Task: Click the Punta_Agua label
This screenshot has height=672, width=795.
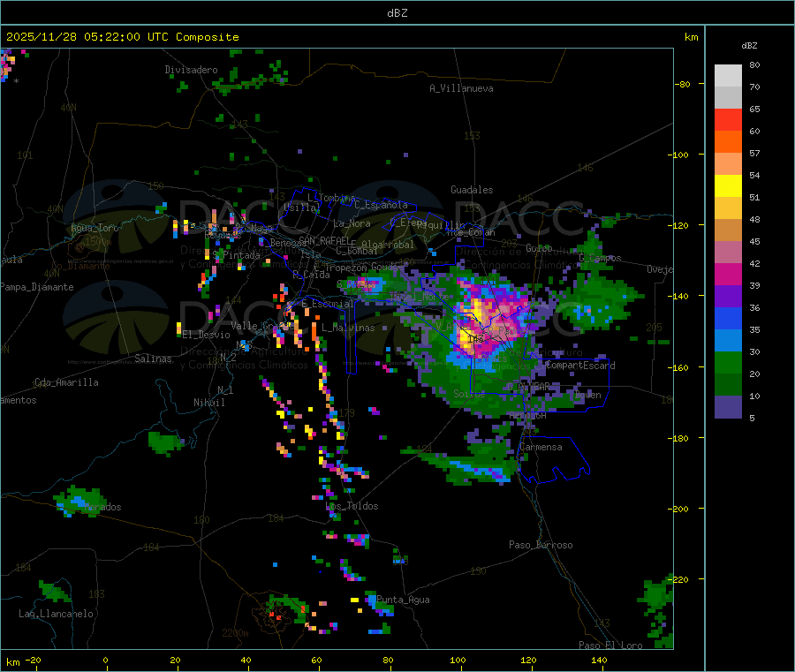Action: click(403, 600)
